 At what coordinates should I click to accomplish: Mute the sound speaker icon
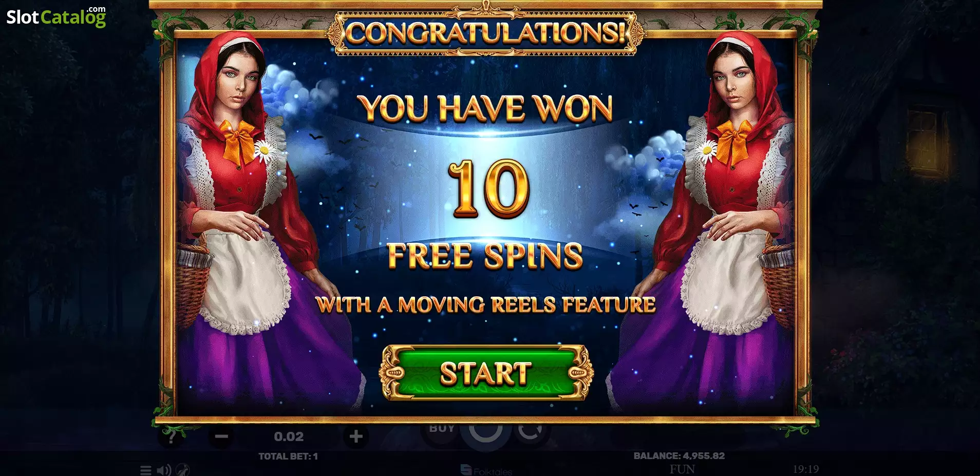coord(164,470)
